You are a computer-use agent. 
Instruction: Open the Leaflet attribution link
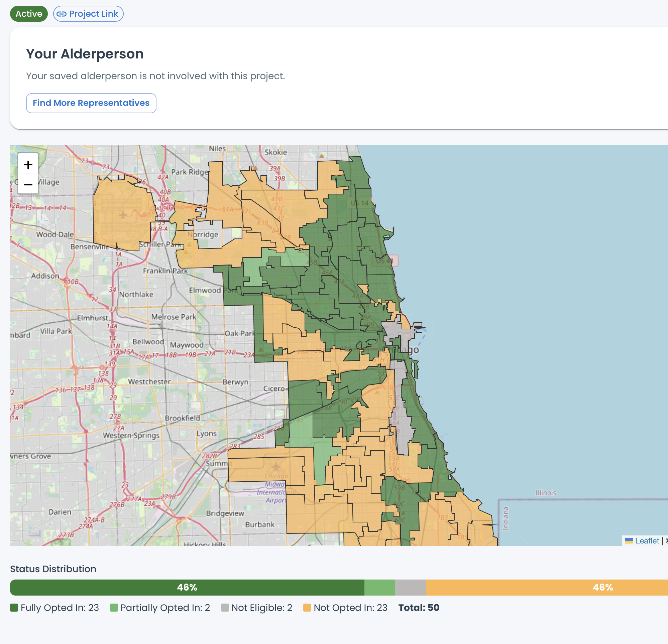tap(647, 540)
